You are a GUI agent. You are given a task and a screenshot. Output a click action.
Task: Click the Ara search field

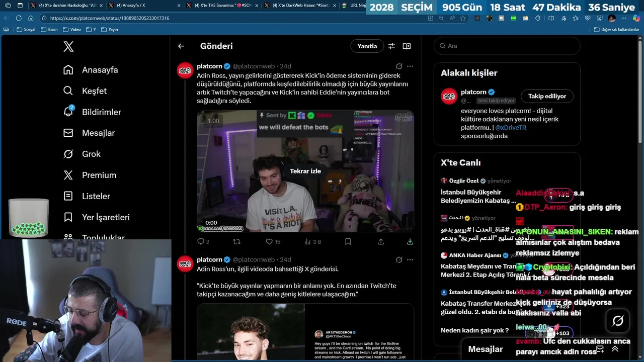507,46
